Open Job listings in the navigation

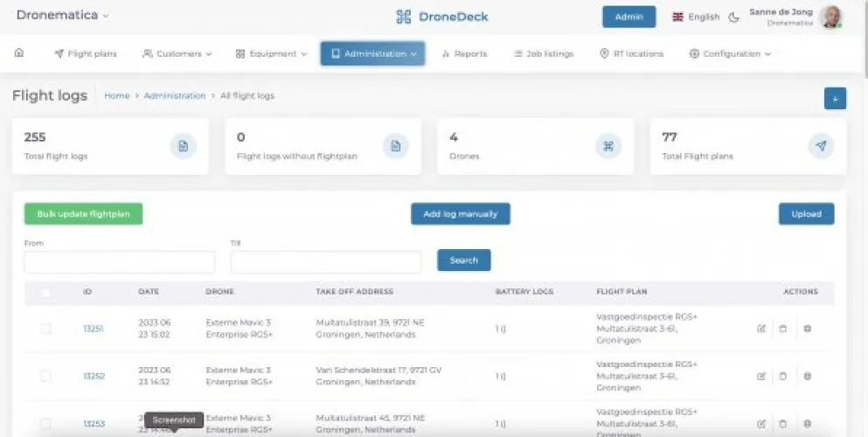point(543,54)
